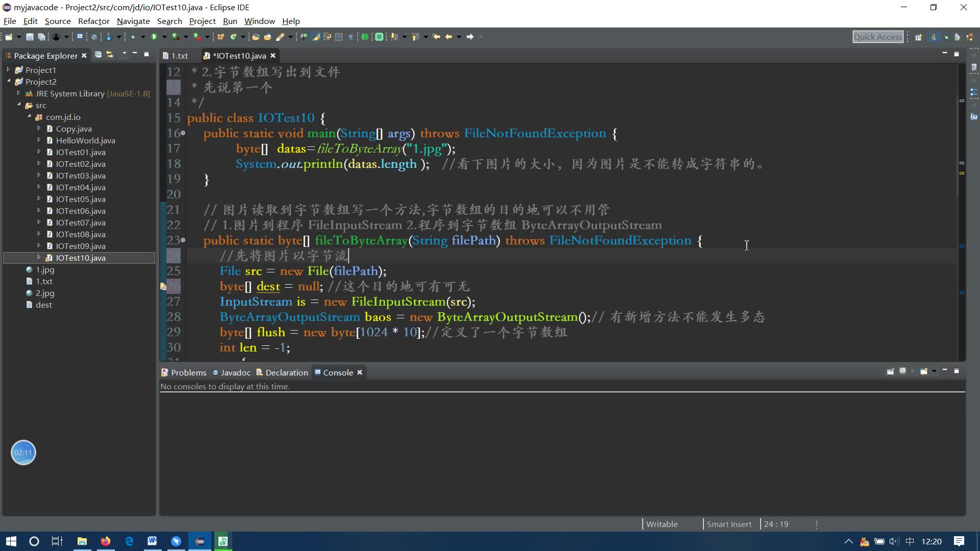This screenshot has height=551, width=980.
Task: Expand the JRE System Library node
Action: (18, 93)
